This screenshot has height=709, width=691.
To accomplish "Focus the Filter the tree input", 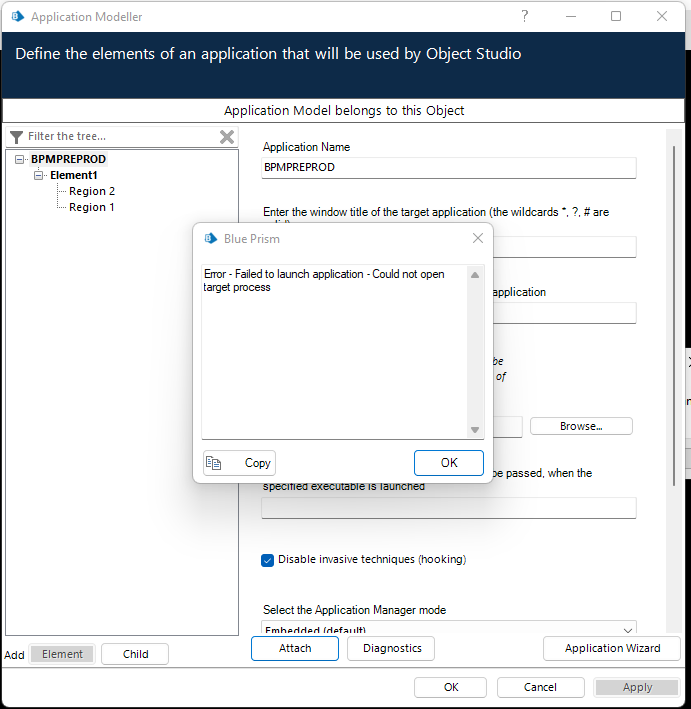I will [x=121, y=136].
